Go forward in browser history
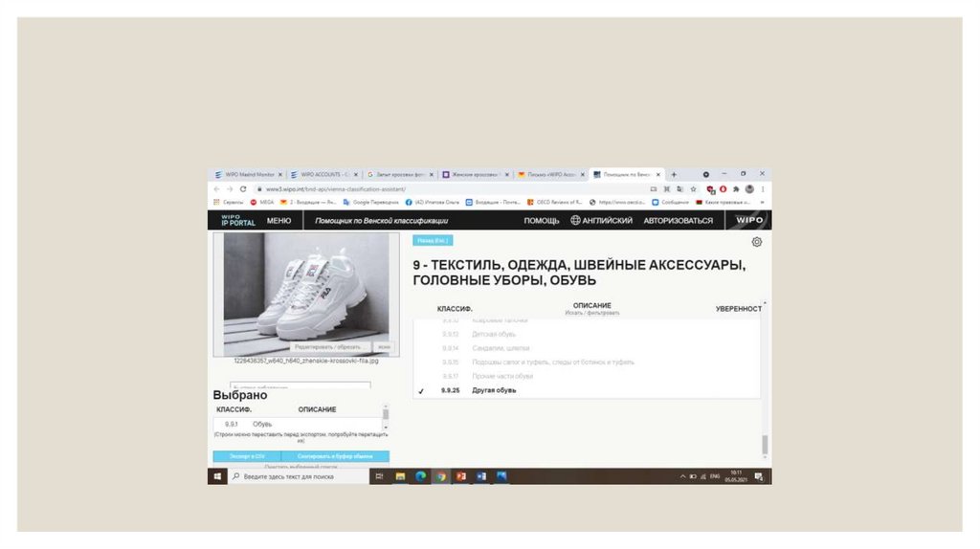980x549 pixels. coord(230,189)
